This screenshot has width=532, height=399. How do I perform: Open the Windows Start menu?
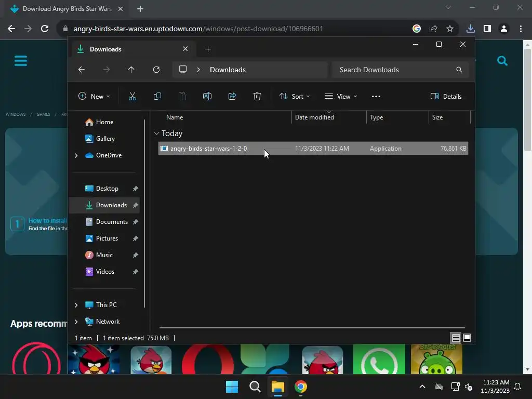(x=232, y=387)
